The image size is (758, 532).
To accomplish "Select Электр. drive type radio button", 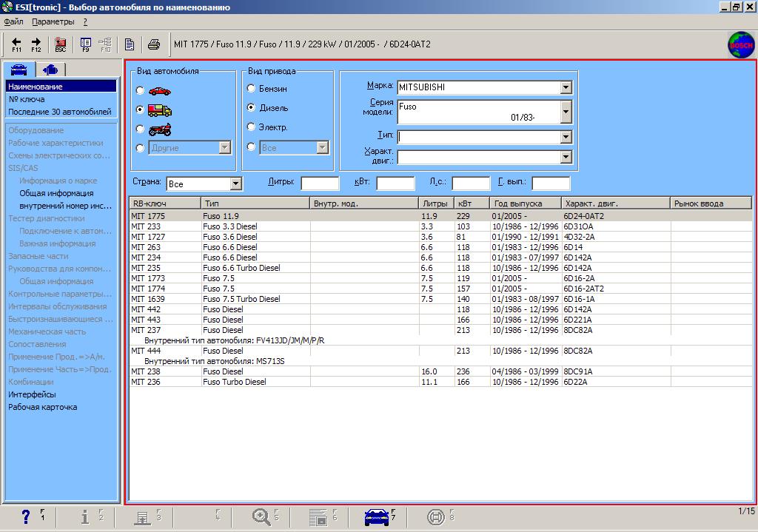I will point(252,127).
